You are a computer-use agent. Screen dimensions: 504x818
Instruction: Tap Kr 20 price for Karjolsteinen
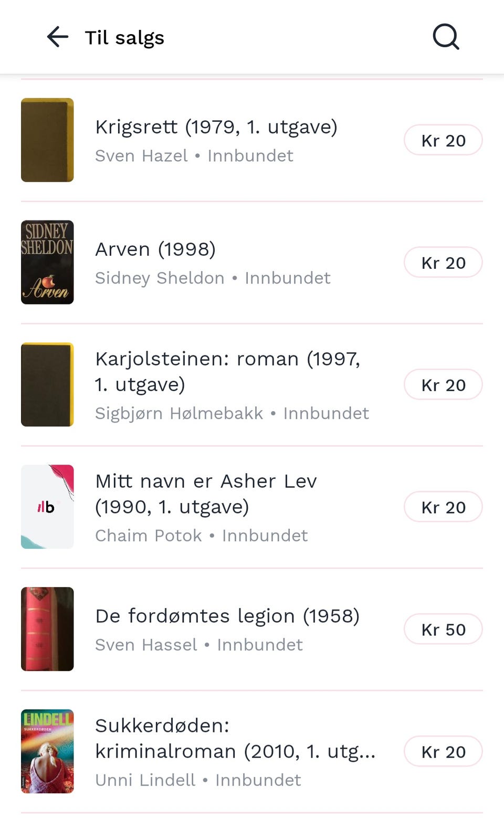point(443,385)
